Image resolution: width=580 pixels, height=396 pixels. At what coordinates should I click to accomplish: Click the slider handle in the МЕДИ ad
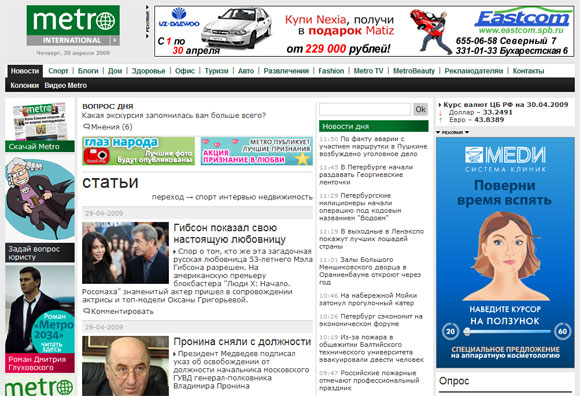pyautogui.click(x=467, y=332)
